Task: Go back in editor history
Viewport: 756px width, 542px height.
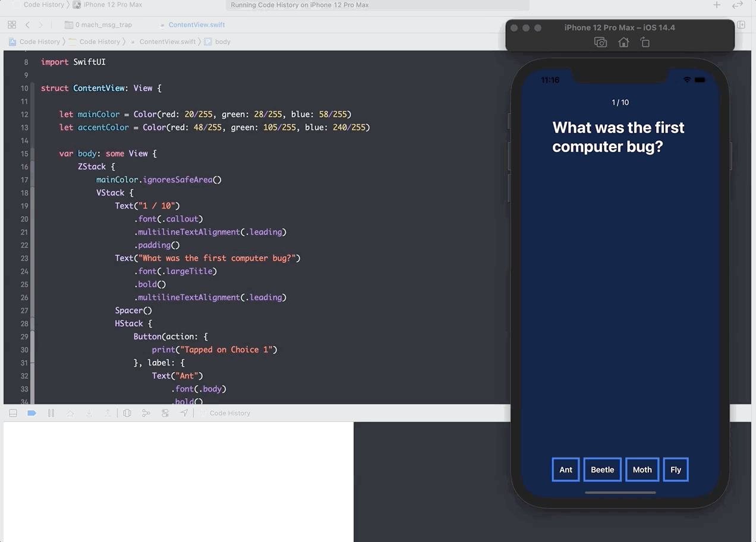Action: tap(27, 25)
